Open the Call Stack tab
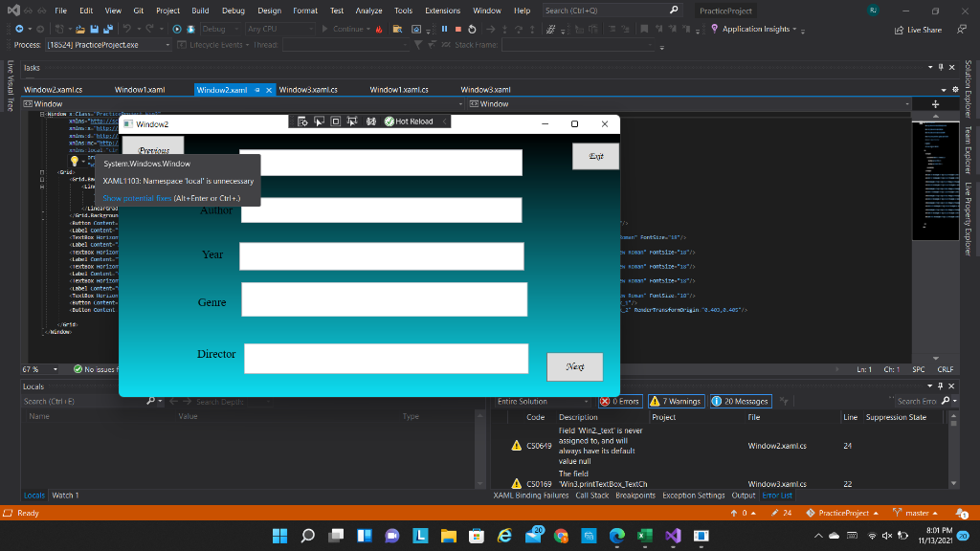Viewport: 980px width, 551px height. click(591, 496)
